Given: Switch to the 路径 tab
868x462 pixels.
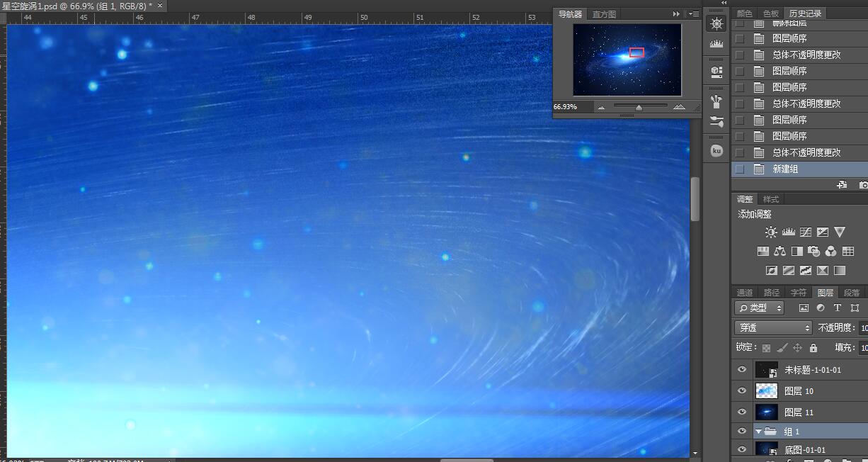Looking at the screenshot, I should pos(772,292).
